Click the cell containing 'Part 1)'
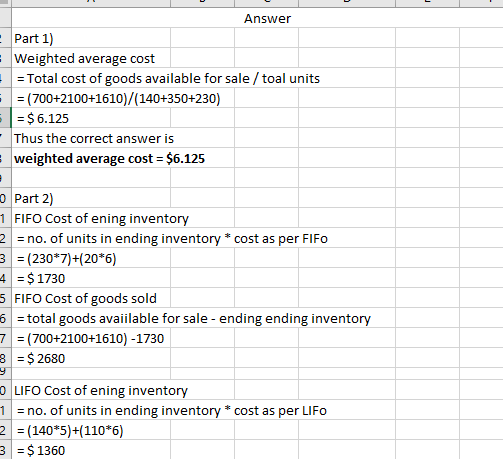 coord(34,38)
